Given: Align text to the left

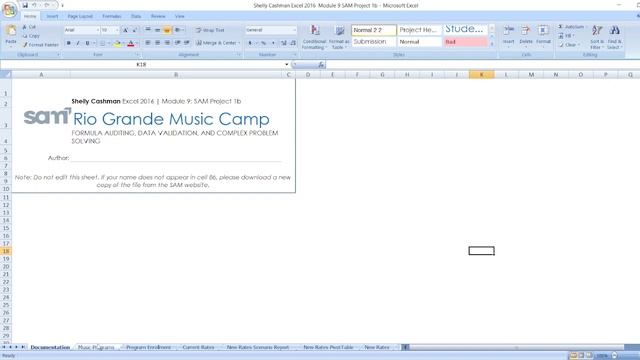Looking at the screenshot, I should coord(148,43).
